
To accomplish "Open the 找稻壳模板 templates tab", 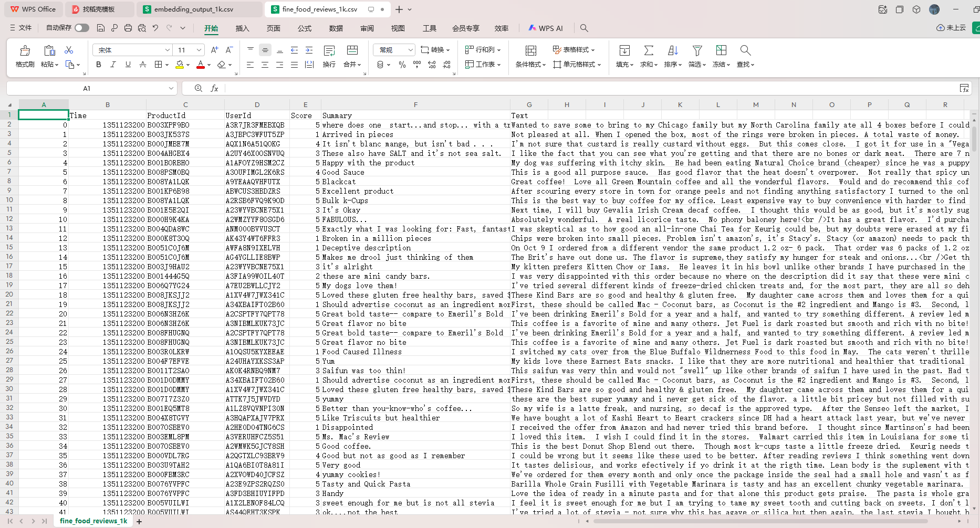I will (x=99, y=9).
